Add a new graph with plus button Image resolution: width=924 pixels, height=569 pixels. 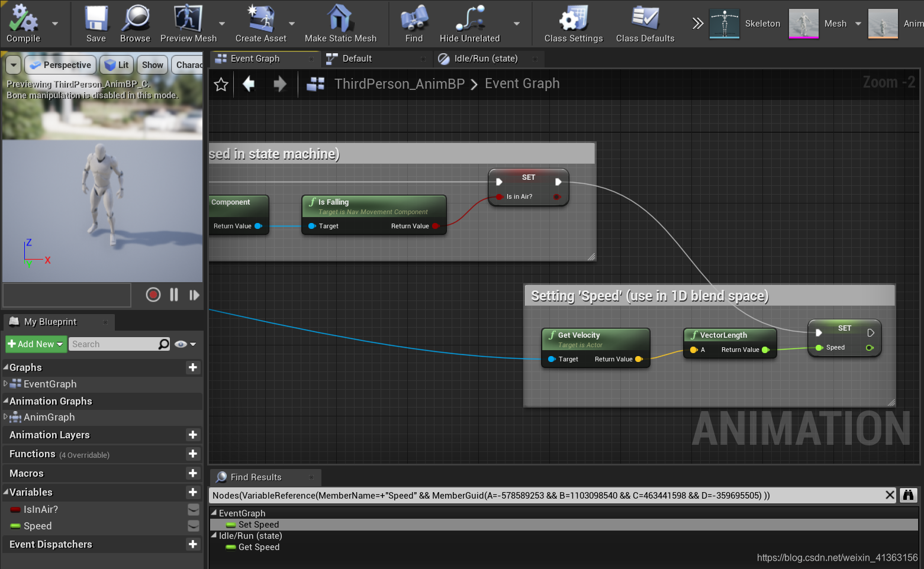193,367
